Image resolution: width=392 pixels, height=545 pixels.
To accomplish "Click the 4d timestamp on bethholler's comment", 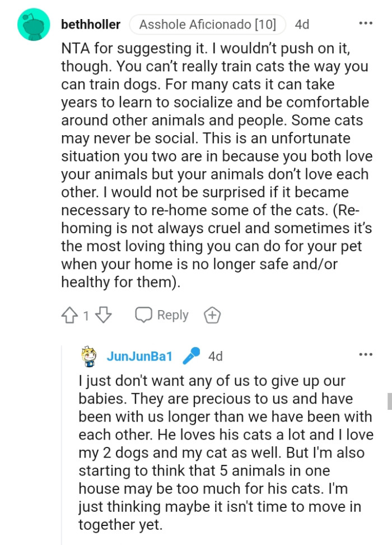I will (x=302, y=25).
